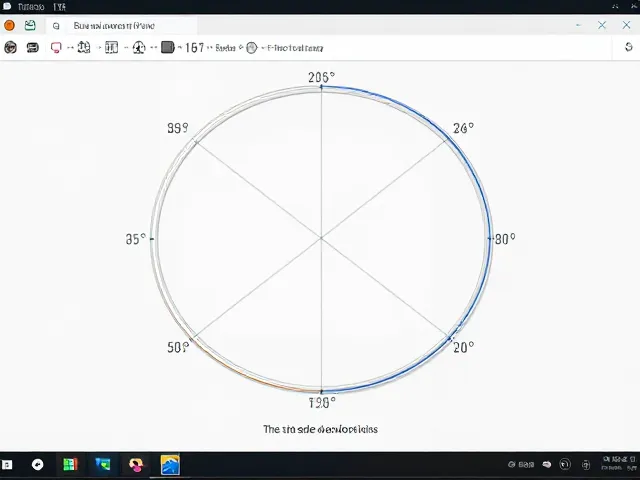Select the dark gray square toolbar icon
The height and width of the screenshot is (480, 640).
coord(167,47)
